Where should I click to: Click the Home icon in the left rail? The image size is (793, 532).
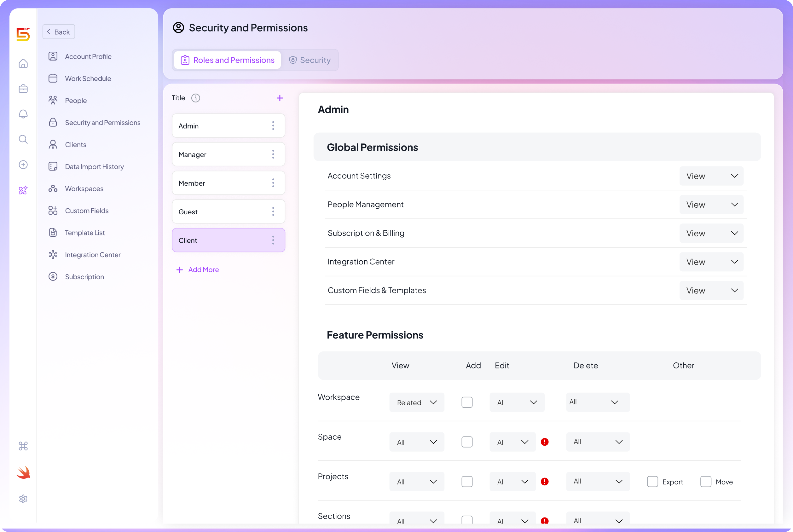[x=23, y=63]
